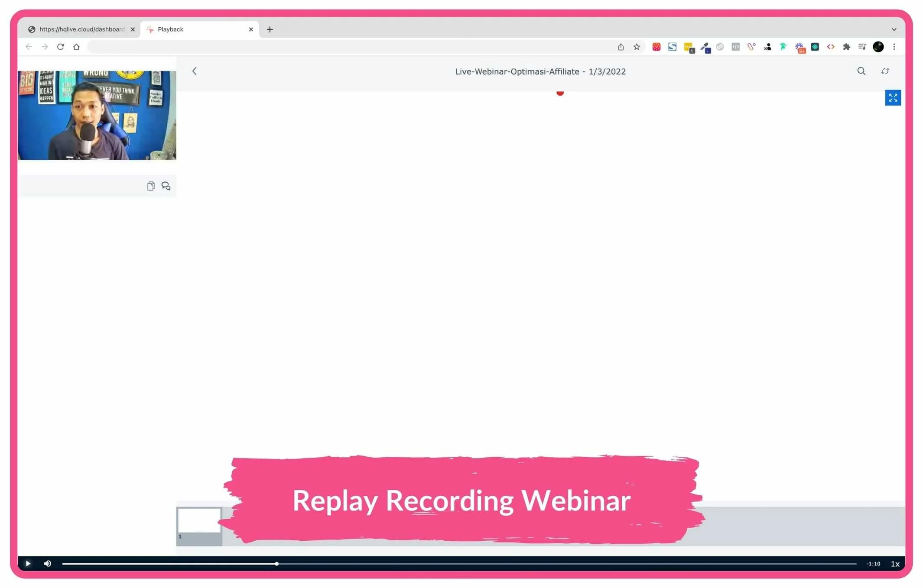
Task: Open the public chat icon
Action: click(166, 186)
